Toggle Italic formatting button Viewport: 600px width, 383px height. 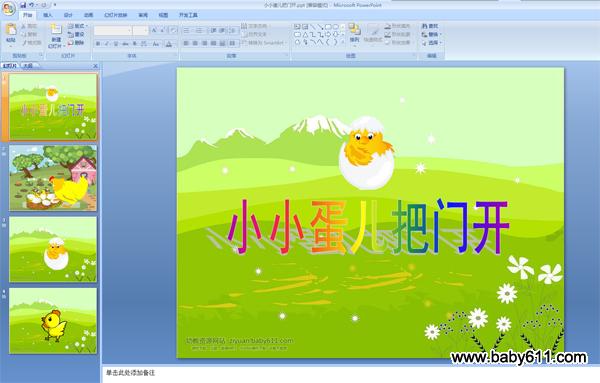pos(107,44)
